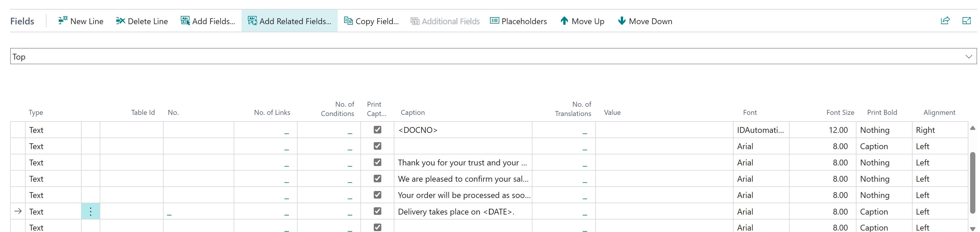Open Copy Field action

point(371,21)
